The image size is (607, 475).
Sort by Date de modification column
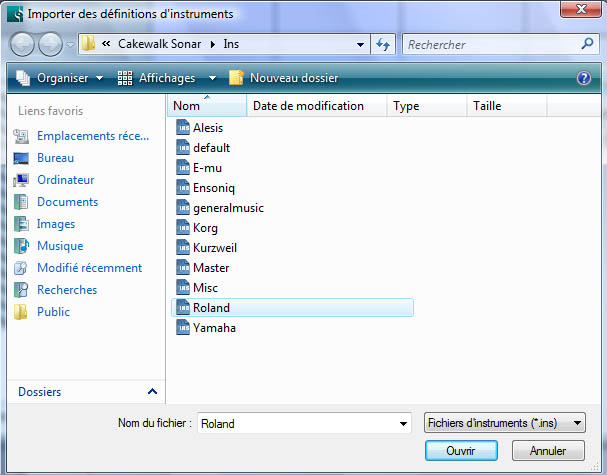317,106
